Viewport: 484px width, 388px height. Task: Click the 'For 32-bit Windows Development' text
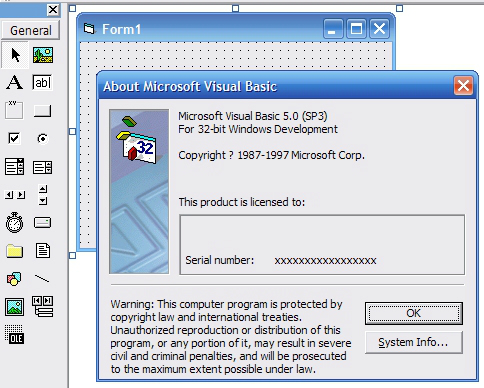(x=258, y=129)
